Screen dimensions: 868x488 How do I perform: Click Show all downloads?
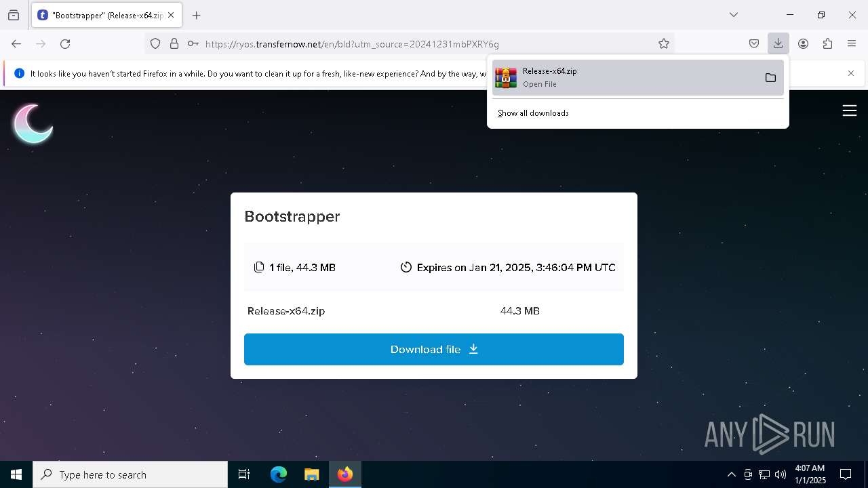[x=533, y=113]
